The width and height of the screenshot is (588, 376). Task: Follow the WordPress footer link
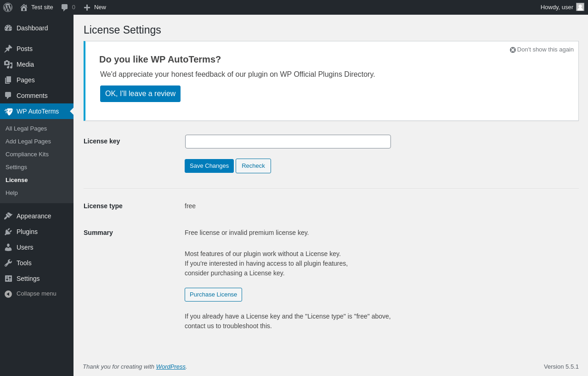170,367
